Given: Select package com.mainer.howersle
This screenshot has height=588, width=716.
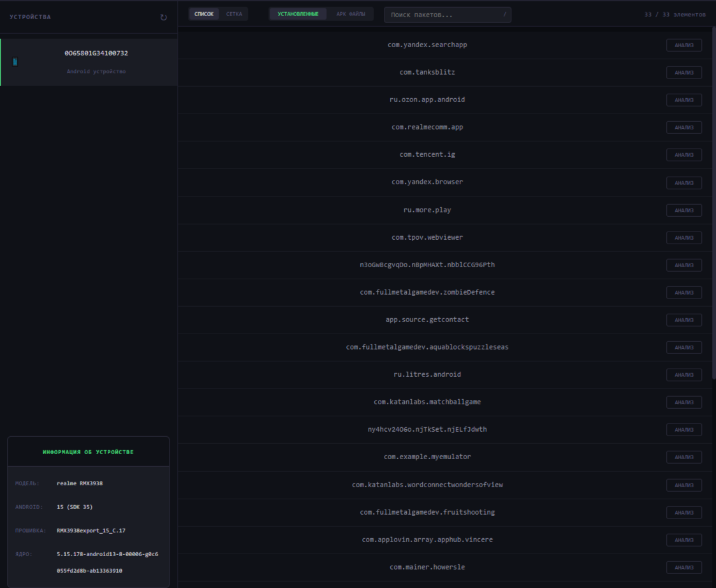Looking at the screenshot, I should pos(427,567).
